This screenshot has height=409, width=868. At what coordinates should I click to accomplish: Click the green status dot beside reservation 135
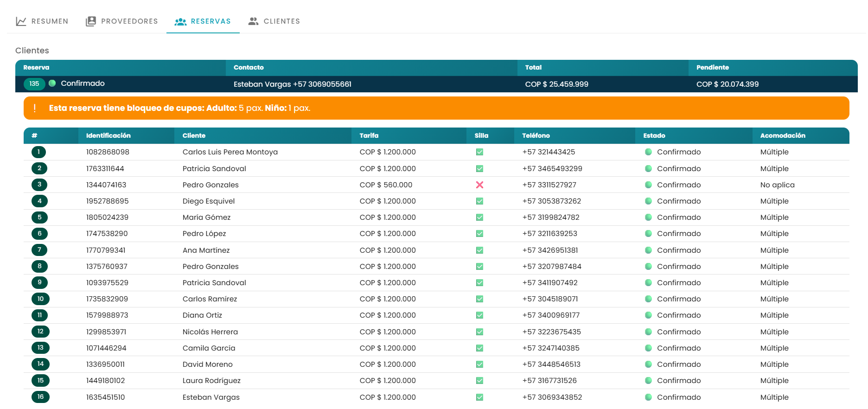[52, 83]
